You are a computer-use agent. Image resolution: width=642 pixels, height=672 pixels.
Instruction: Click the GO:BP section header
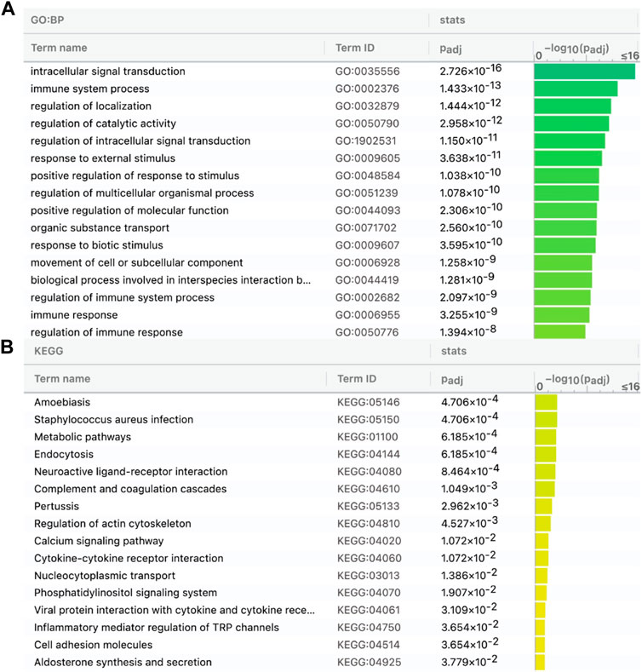click(x=47, y=20)
